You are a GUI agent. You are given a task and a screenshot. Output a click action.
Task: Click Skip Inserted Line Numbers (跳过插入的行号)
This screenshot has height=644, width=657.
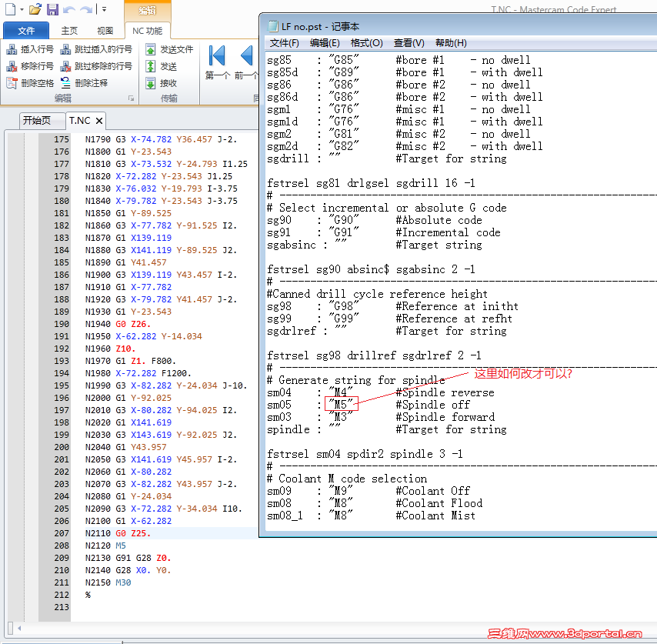point(102,49)
